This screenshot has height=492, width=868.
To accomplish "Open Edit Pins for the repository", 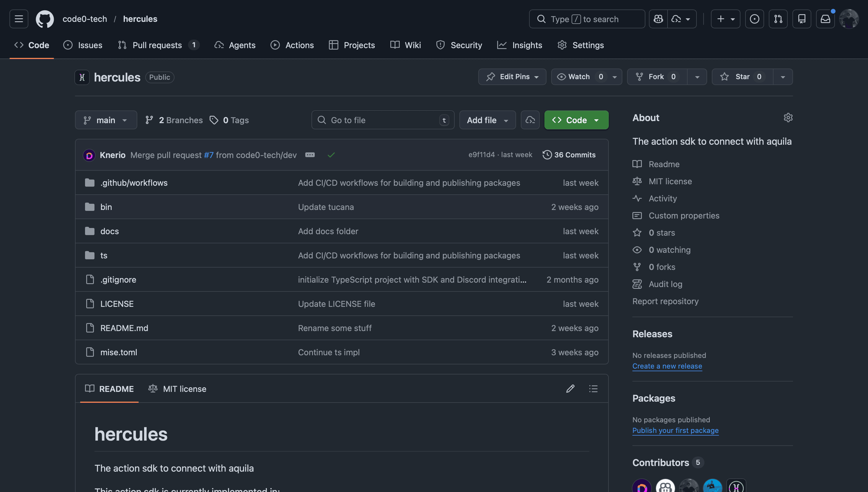I will point(512,76).
